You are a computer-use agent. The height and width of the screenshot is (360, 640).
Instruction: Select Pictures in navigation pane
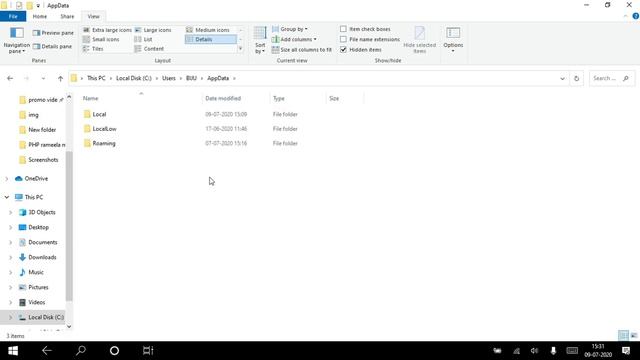[x=34, y=287]
